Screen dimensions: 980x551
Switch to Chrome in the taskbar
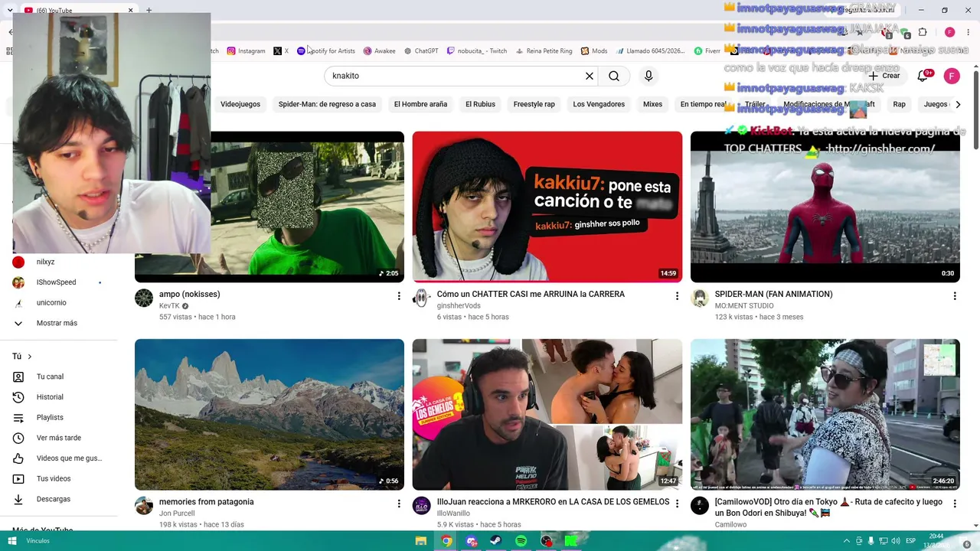[x=446, y=541]
